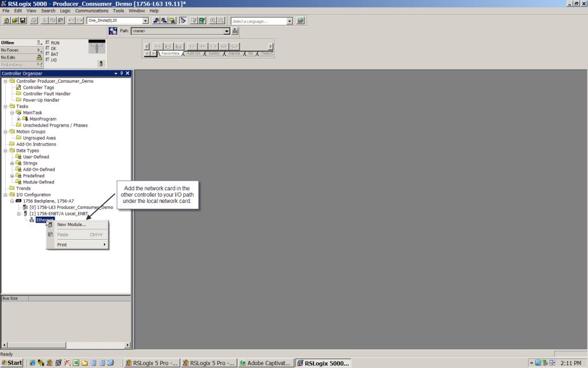Open the Tools menu

point(118,11)
